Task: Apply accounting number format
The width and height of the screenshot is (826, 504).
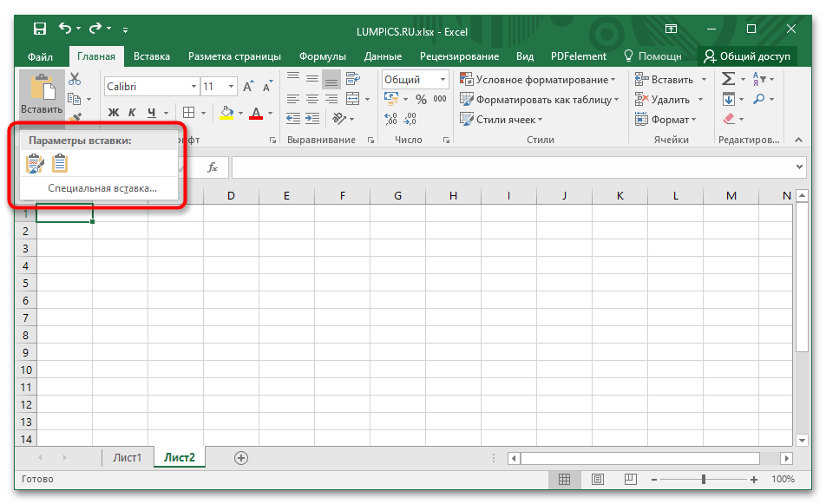Action: tap(391, 99)
